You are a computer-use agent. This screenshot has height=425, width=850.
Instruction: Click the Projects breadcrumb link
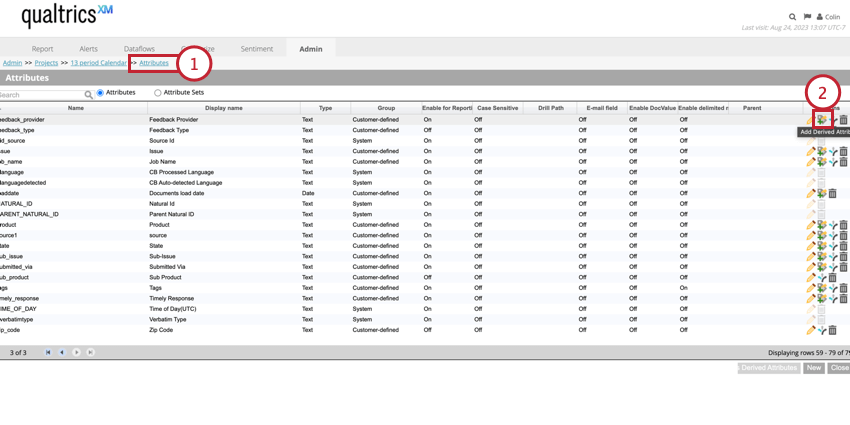(x=46, y=63)
